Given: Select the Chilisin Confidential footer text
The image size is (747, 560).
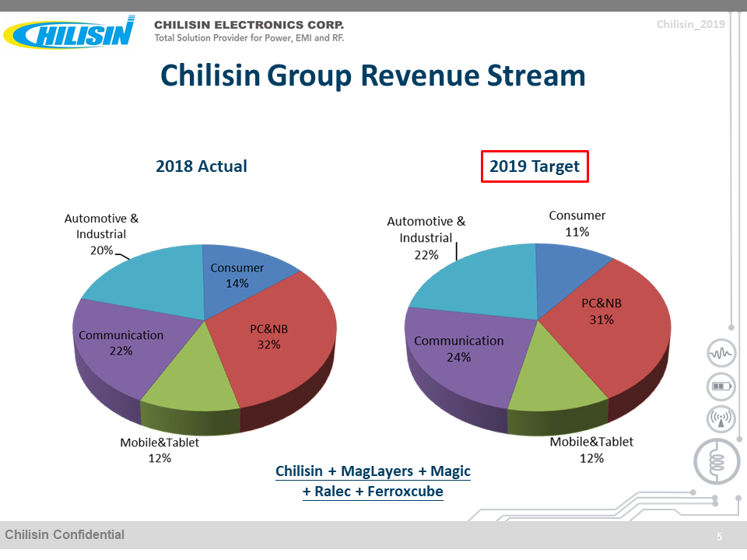Looking at the screenshot, I should point(65,535).
